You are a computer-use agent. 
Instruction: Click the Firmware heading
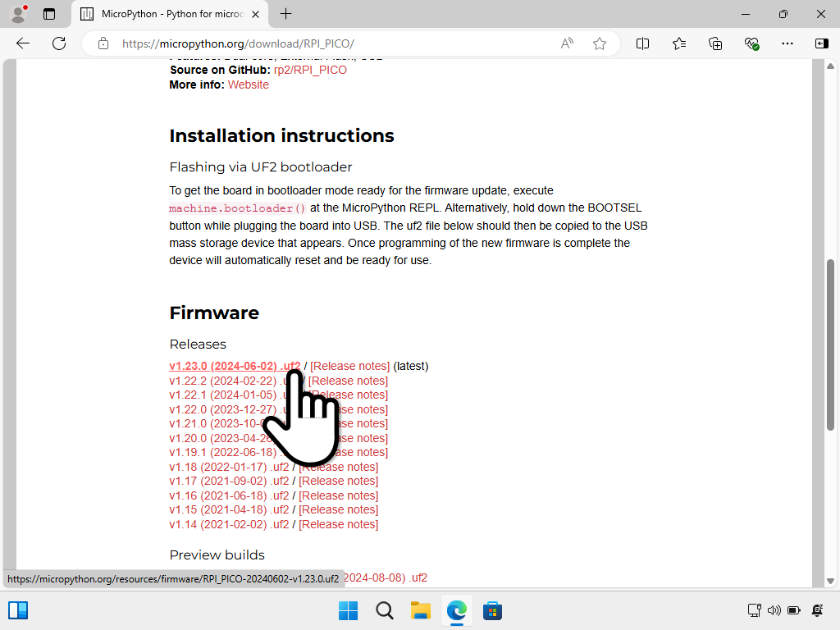[214, 313]
